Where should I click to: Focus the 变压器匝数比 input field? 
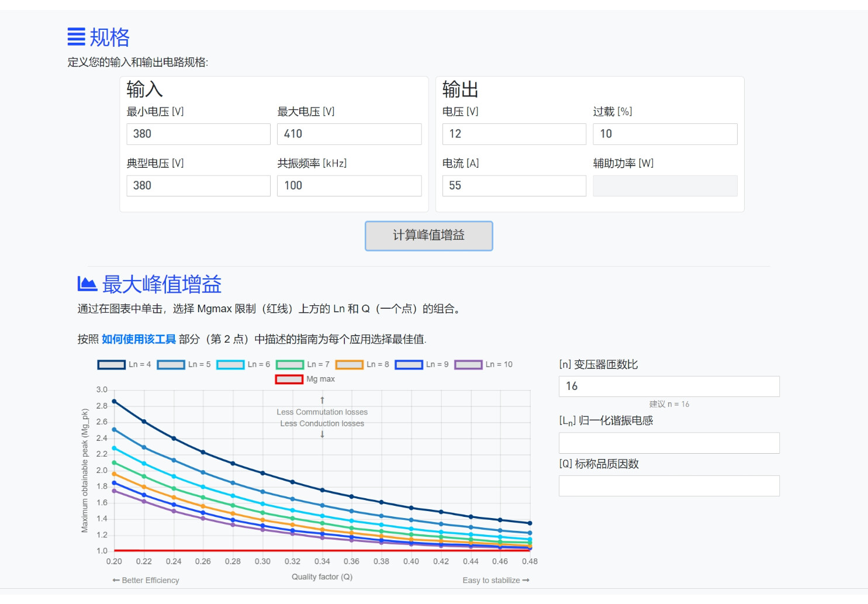coord(669,386)
